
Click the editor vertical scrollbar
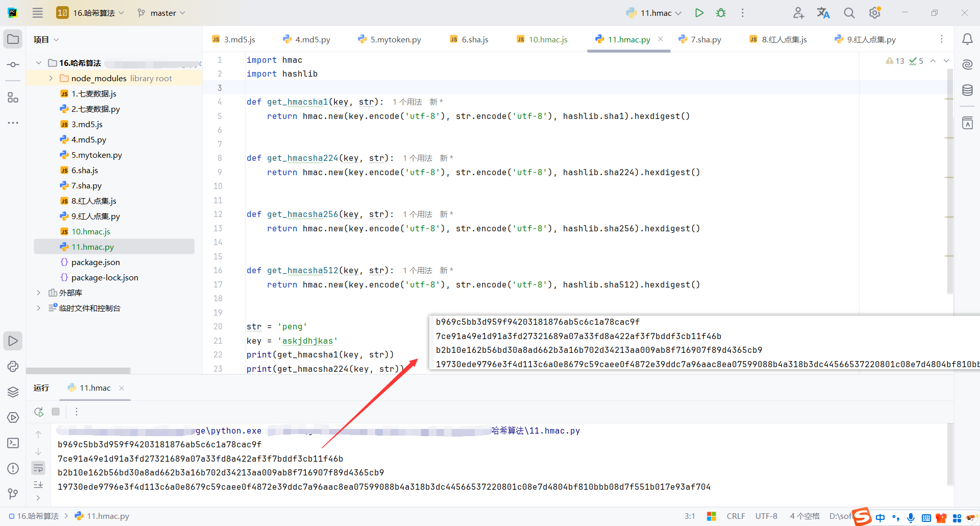pyautogui.click(x=950, y=181)
